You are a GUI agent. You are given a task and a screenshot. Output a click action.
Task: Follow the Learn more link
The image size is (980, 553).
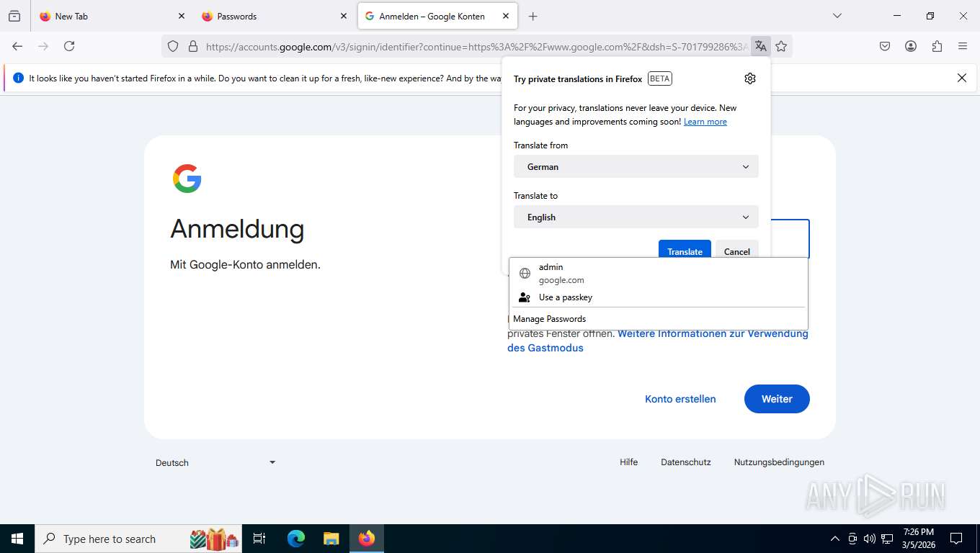coord(705,122)
